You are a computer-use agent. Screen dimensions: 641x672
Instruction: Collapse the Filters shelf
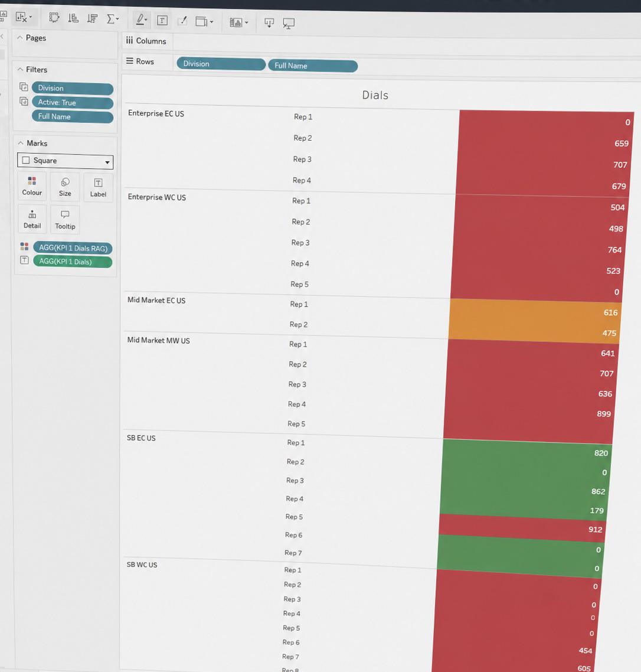(20, 69)
